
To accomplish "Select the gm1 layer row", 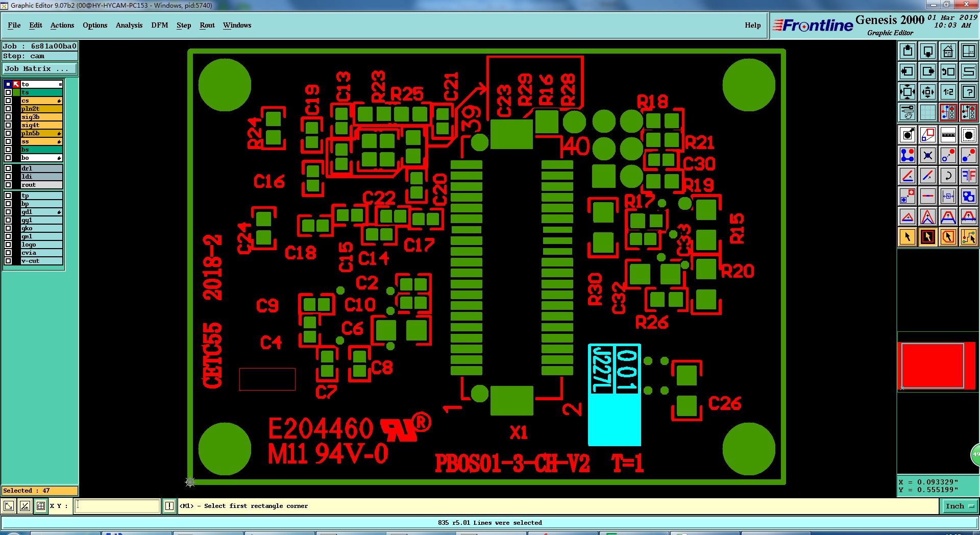I will coord(41,236).
